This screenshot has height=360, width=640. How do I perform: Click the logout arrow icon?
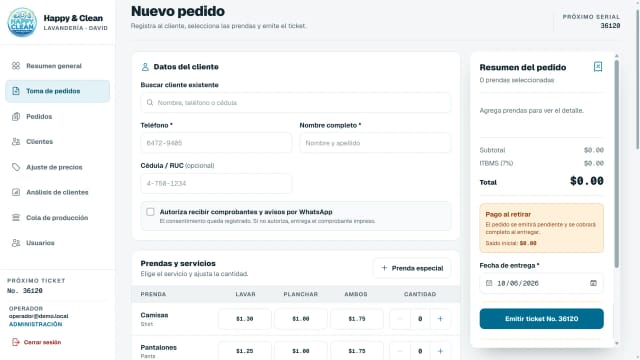(x=16, y=342)
